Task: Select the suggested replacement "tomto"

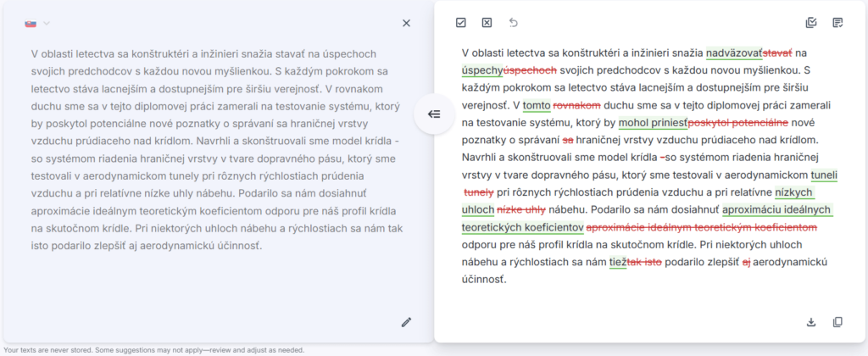Action: tap(537, 106)
